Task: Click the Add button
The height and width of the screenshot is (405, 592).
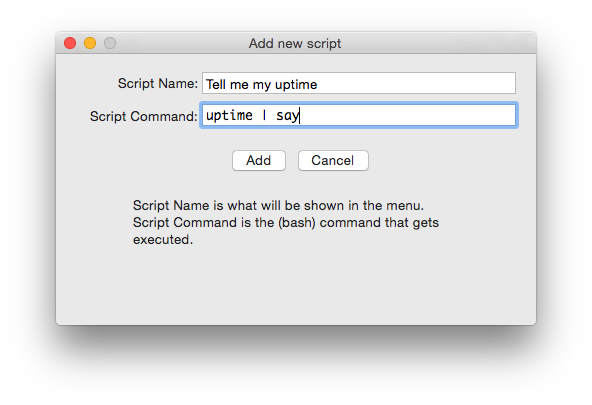Action: point(259,160)
